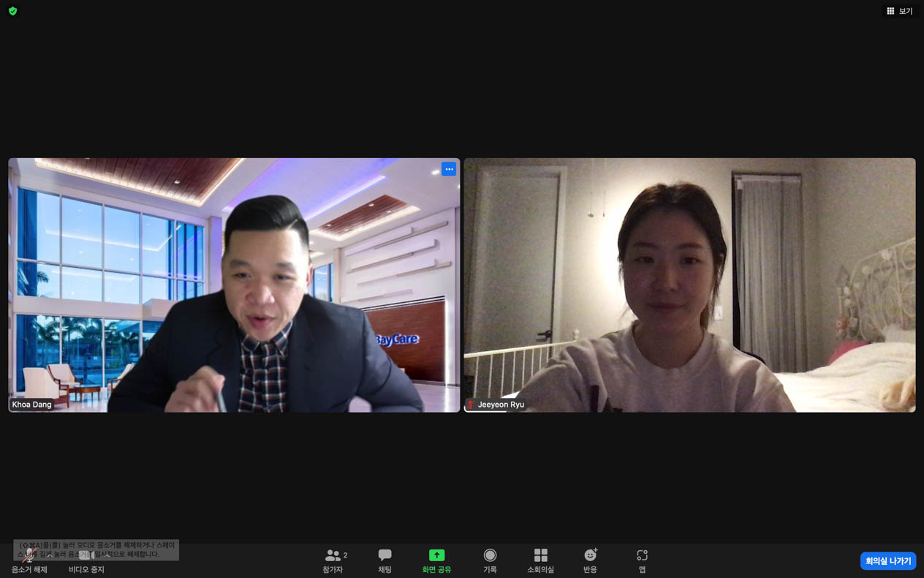Select Jeeyeon Ryu's video tile
Image resolution: width=924 pixels, height=578 pixels.
pos(689,285)
